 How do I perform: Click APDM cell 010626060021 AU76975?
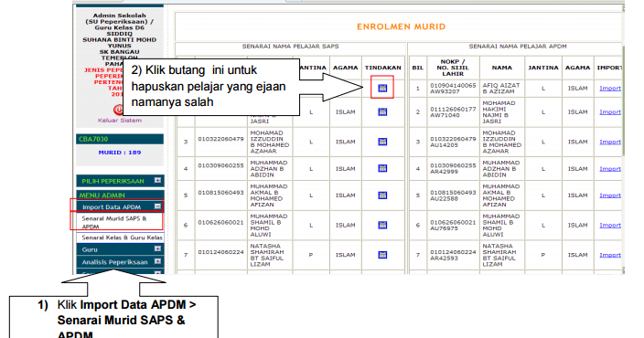453,226
